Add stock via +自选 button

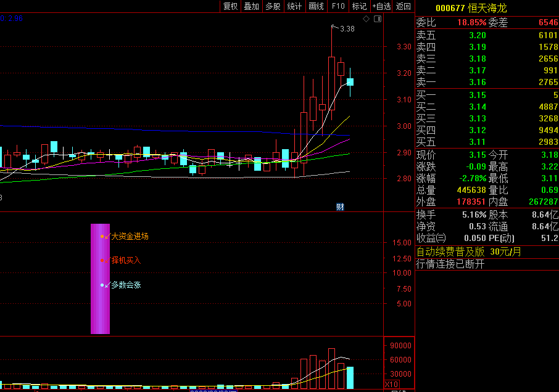coord(381,6)
